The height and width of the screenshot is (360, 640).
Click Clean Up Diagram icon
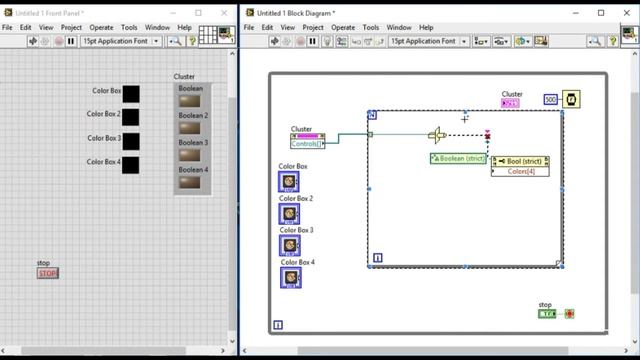point(541,41)
